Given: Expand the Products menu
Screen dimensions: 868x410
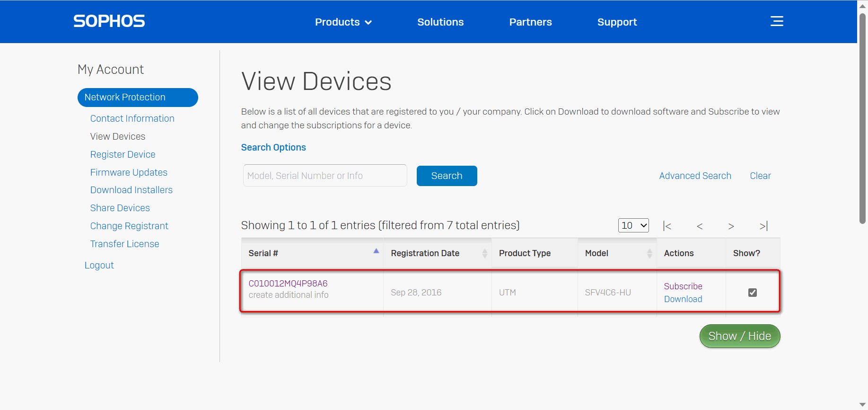Looking at the screenshot, I should pos(343,22).
